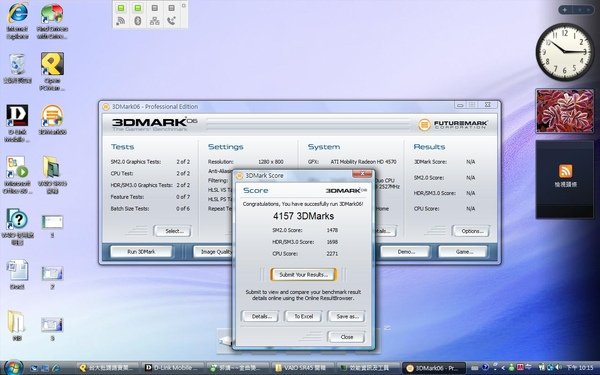Click the wireless signal icon in gadget
This screenshot has height=375, width=600.
(121, 21)
